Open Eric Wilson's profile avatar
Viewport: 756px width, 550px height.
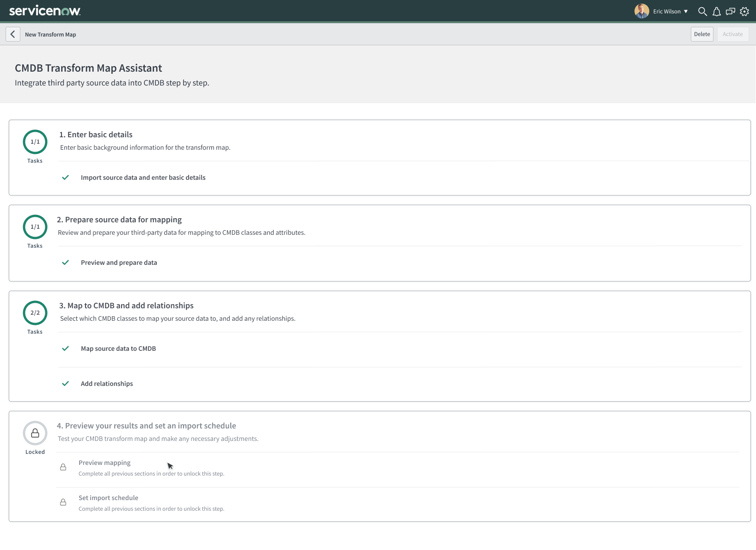641,11
